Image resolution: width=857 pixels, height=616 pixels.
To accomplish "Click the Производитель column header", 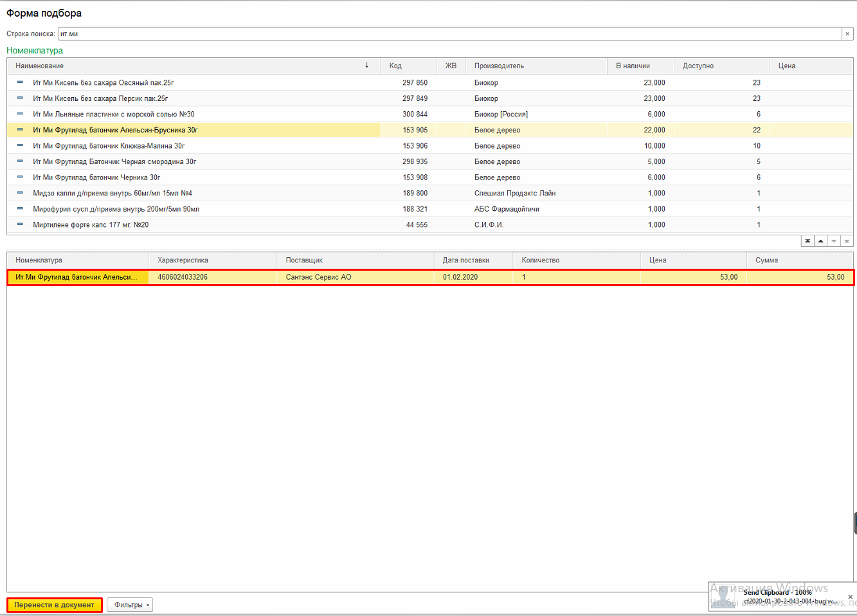I will click(499, 66).
